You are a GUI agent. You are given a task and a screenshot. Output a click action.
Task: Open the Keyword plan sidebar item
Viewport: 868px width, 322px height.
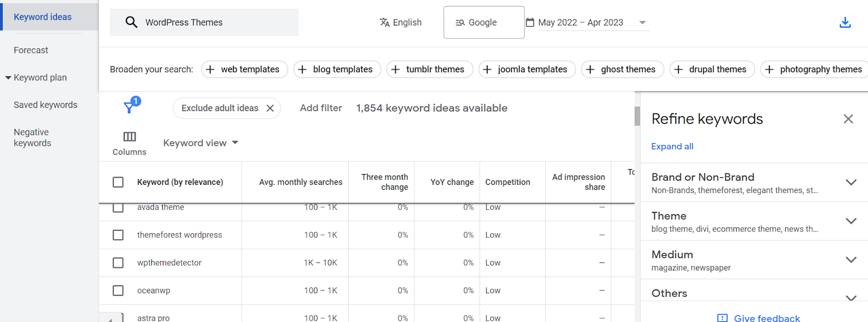click(x=40, y=78)
